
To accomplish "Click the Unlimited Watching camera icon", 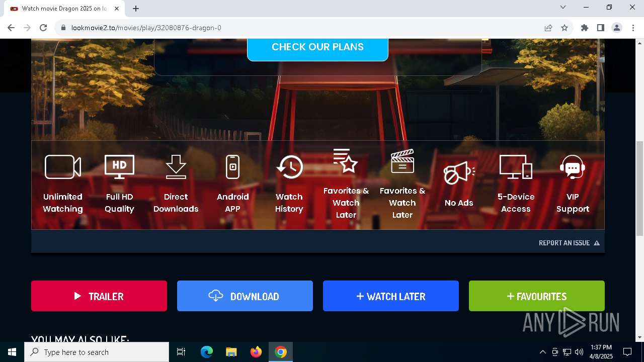I will [63, 167].
